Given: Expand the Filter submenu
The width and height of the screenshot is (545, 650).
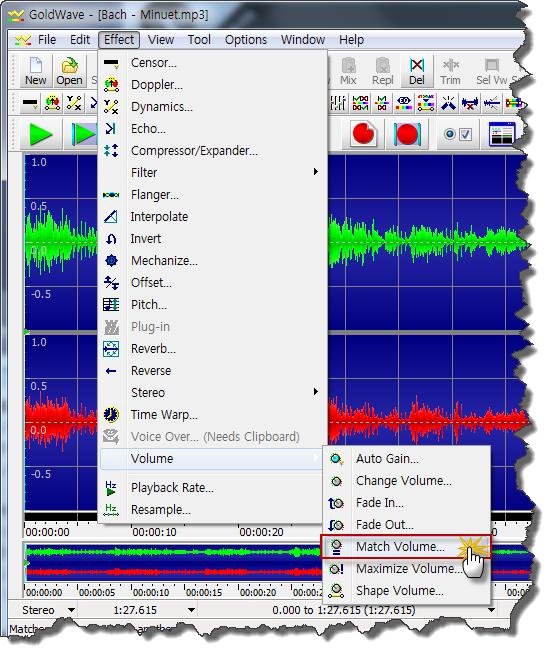Looking at the screenshot, I should [x=212, y=173].
